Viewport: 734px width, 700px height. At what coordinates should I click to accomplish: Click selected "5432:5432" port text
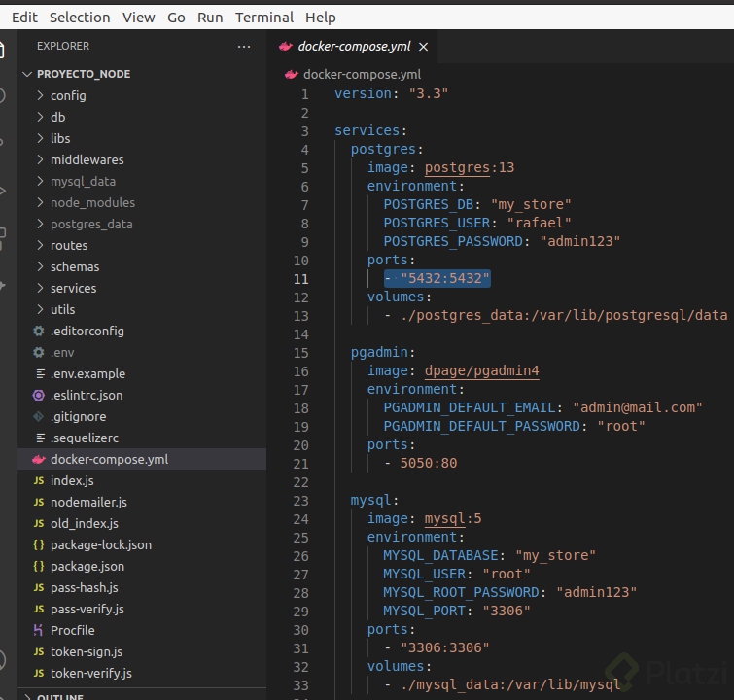click(445, 279)
